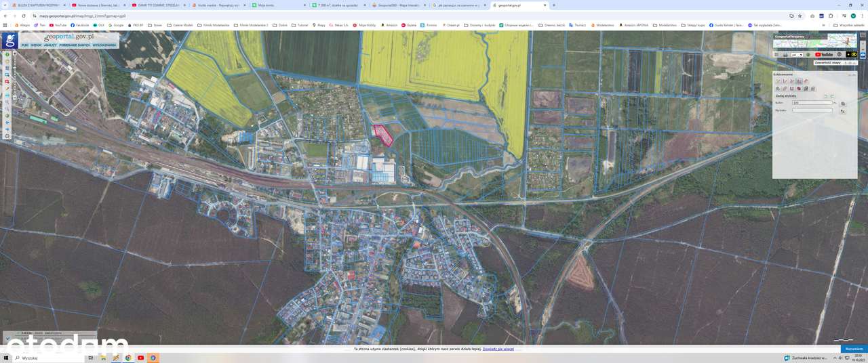Click the YouTube icon in the Geoportal toolbar
Screen dimensions: 868x363
[823, 54]
